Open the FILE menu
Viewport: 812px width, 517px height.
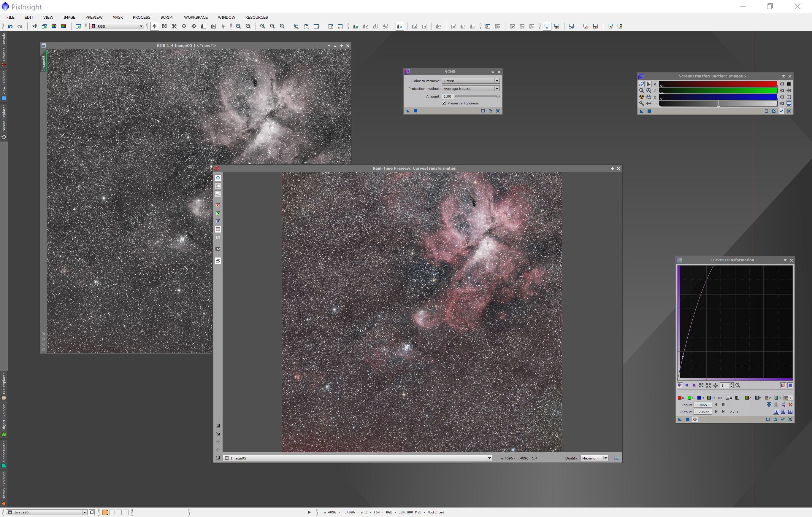pos(10,17)
